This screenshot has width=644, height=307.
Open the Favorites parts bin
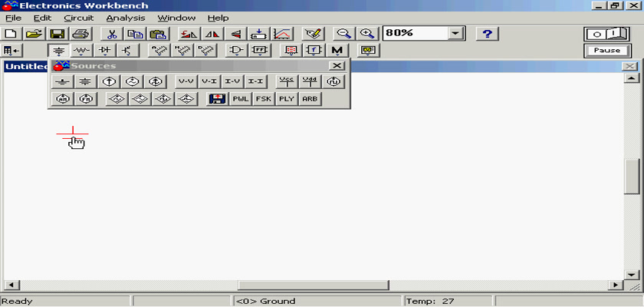(11, 51)
